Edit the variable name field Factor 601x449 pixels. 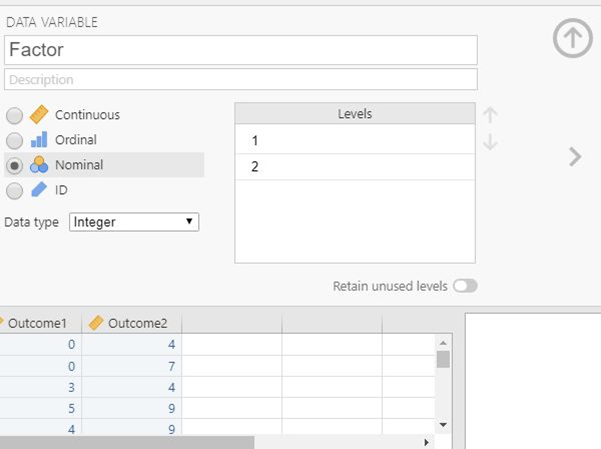click(241, 50)
